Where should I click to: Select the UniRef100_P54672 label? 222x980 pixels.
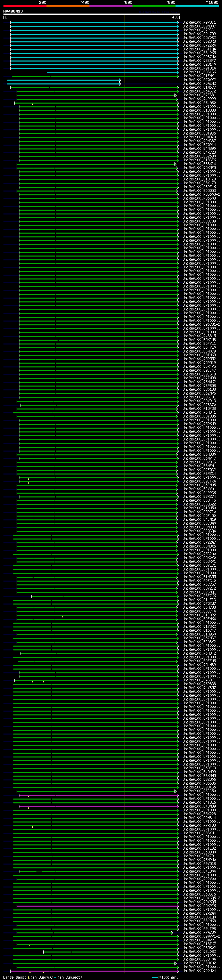[x=199, y=91]
